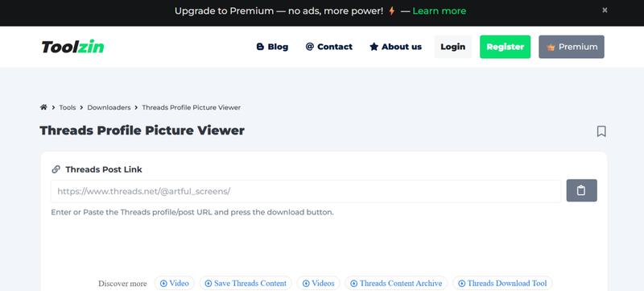Bookmark this tool with the bookmark icon
644x291 pixels.
click(x=601, y=131)
